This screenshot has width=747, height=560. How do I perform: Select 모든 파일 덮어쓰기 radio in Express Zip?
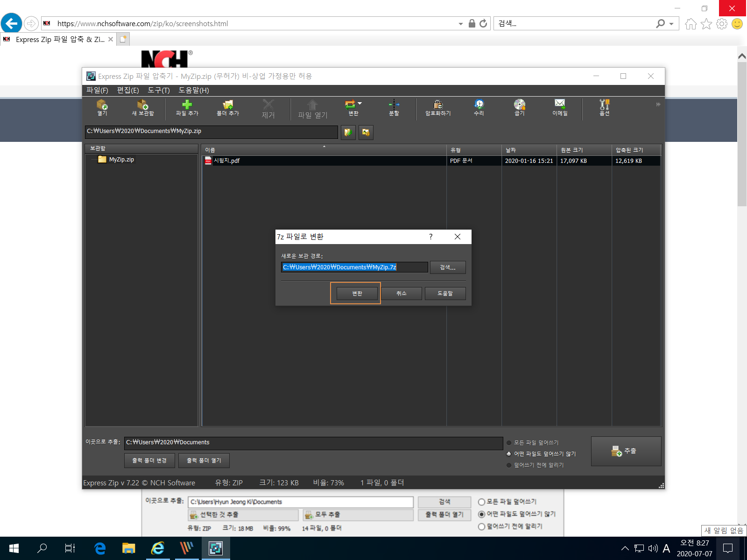pos(509,443)
